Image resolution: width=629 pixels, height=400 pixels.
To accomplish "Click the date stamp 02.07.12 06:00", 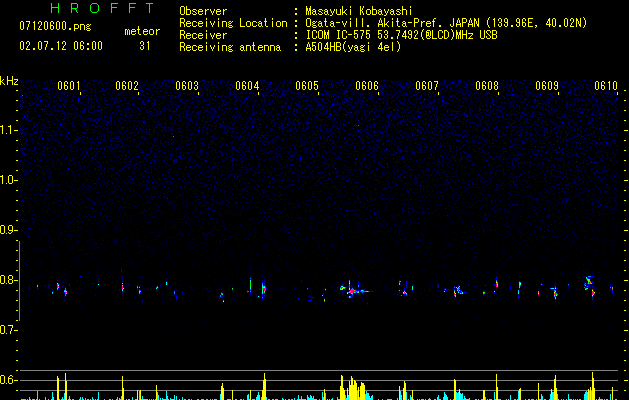I will [x=61, y=46].
